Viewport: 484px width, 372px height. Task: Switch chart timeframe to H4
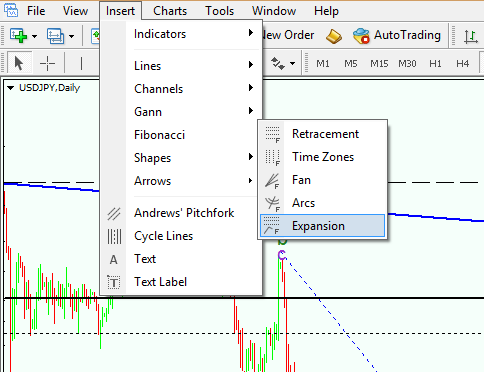coord(462,63)
